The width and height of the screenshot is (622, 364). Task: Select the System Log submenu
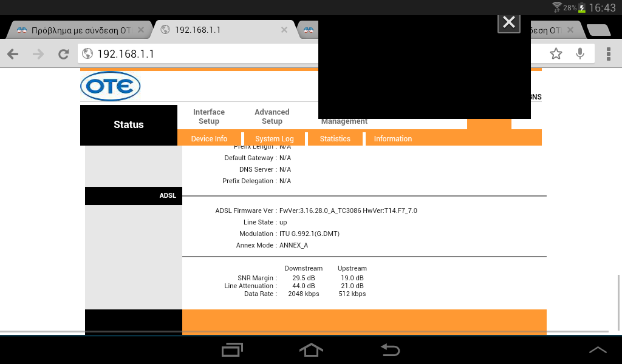click(274, 139)
